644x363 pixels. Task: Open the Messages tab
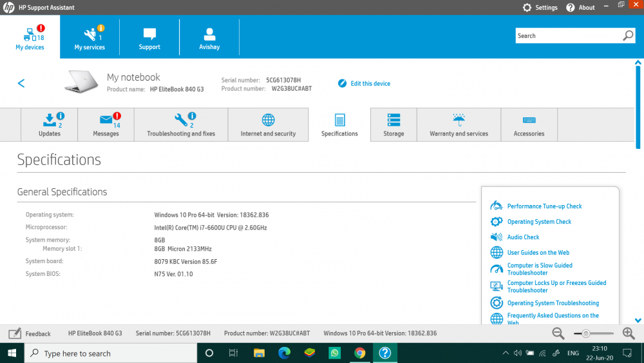pos(106,125)
